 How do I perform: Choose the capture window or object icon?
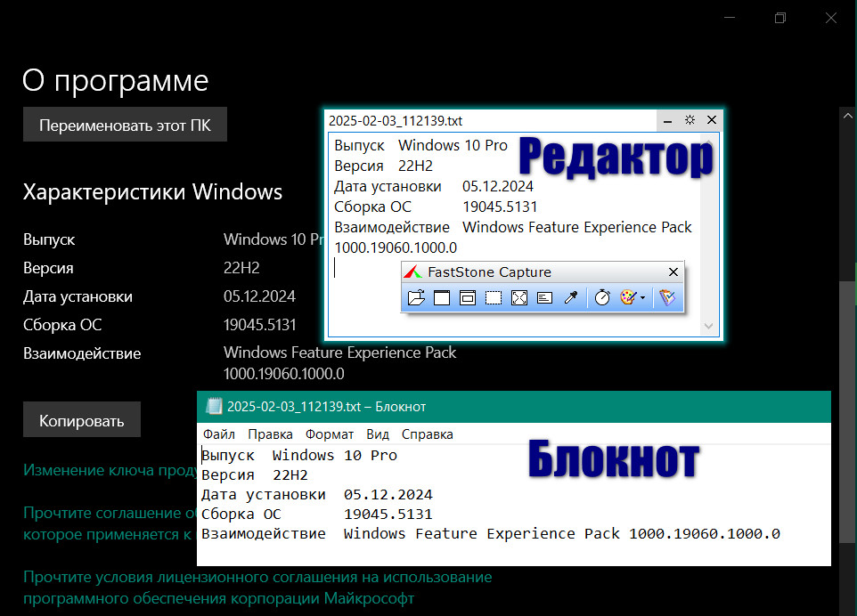468,298
